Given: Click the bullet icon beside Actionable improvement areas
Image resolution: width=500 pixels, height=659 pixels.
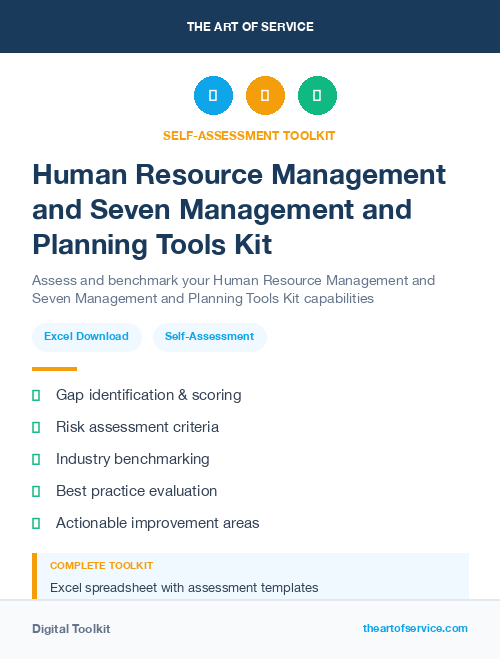Looking at the screenshot, I should 36,523.
